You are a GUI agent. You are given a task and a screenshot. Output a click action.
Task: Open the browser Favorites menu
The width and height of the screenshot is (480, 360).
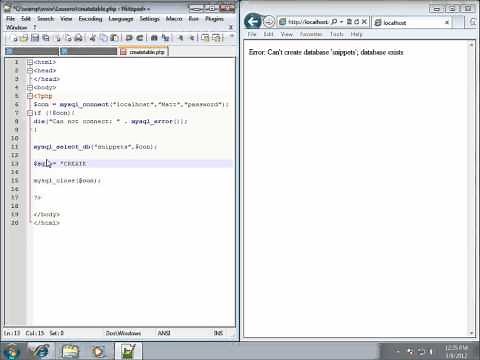311,34
